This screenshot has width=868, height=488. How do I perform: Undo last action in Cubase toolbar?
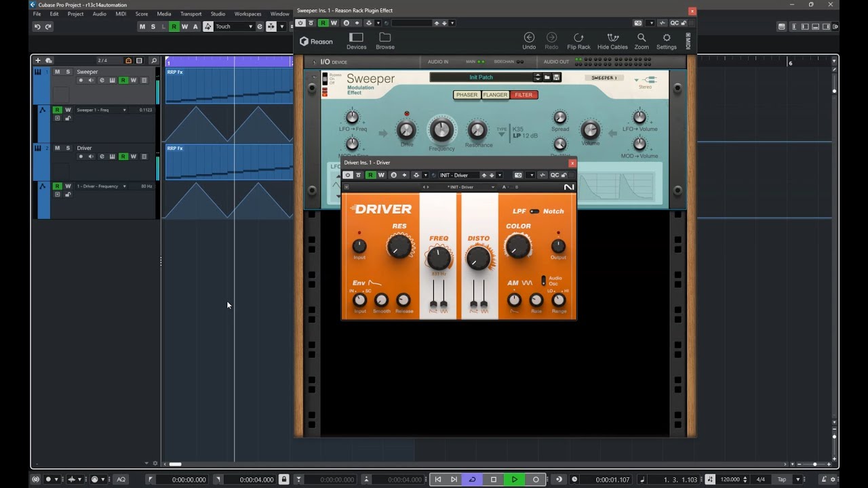[37, 26]
